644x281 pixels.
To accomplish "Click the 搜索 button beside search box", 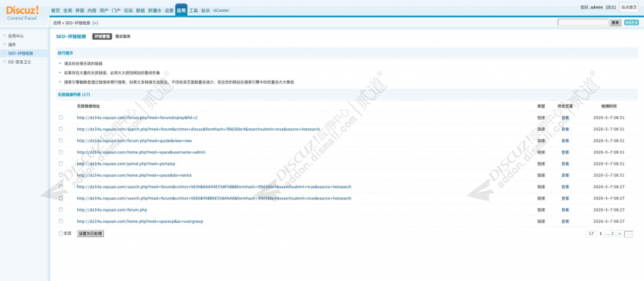I will pos(615,23).
